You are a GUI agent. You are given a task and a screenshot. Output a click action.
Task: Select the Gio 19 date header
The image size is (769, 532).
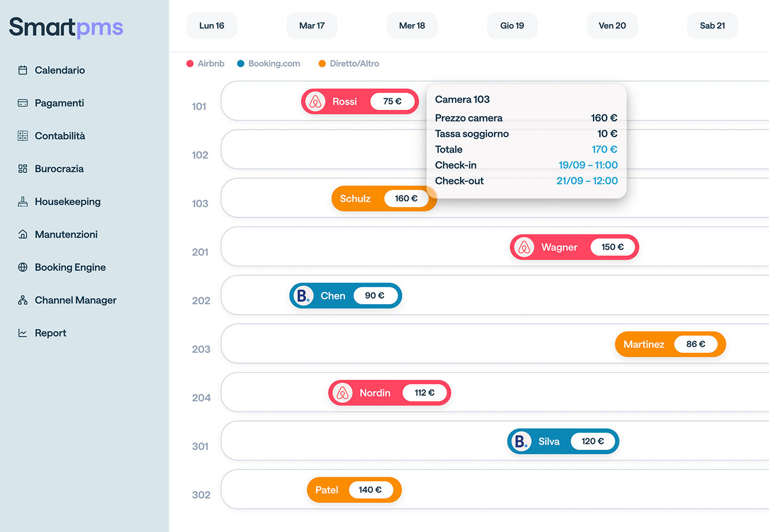click(512, 26)
